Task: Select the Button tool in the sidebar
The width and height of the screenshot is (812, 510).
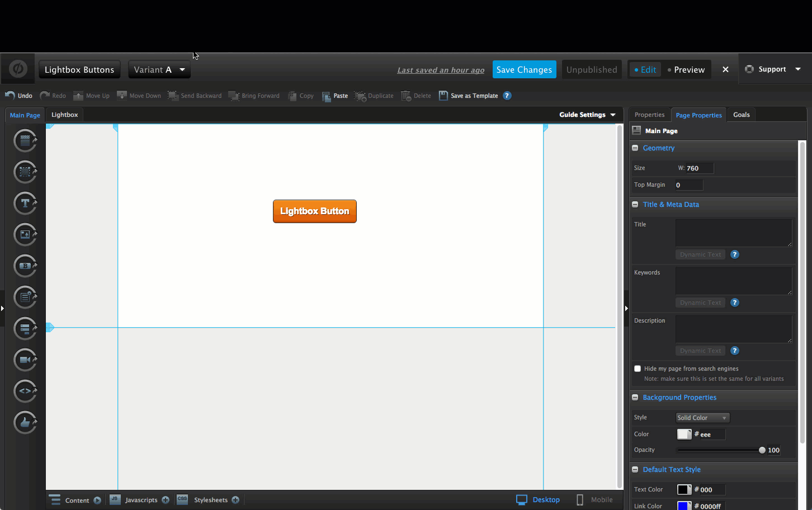Action: (25, 266)
